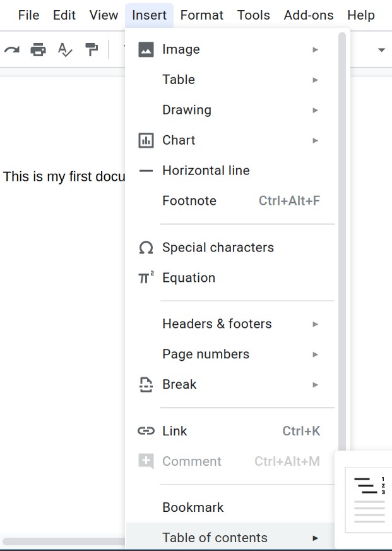The width and height of the screenshot is (392, 551).
Task: Open the toolbar dropdown caret at right
Action: (x=381, y=50)
